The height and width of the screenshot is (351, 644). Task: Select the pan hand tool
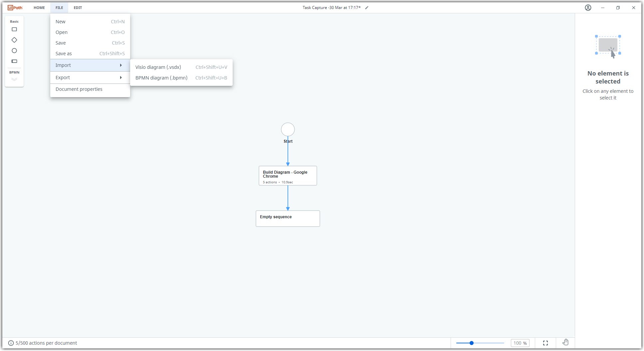(565, 342)
